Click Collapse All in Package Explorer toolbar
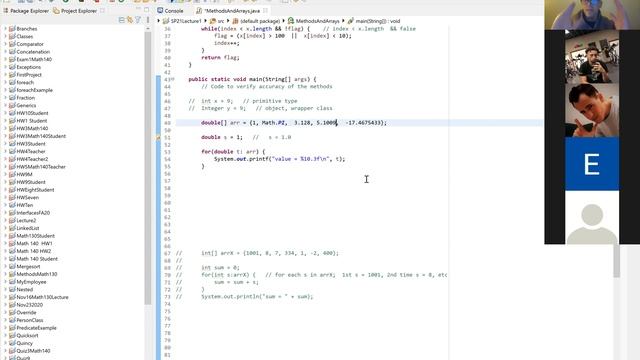The image size is (640, 360). 121,20
